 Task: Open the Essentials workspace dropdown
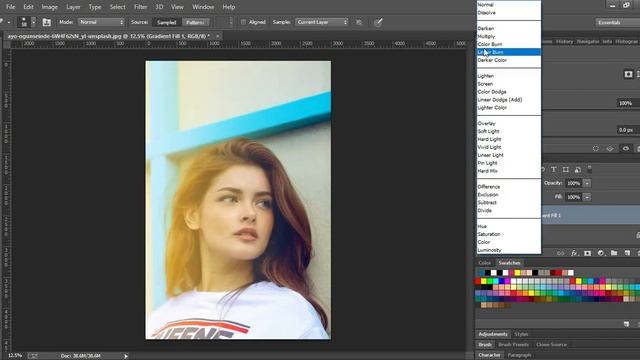(x=617, y=22)
